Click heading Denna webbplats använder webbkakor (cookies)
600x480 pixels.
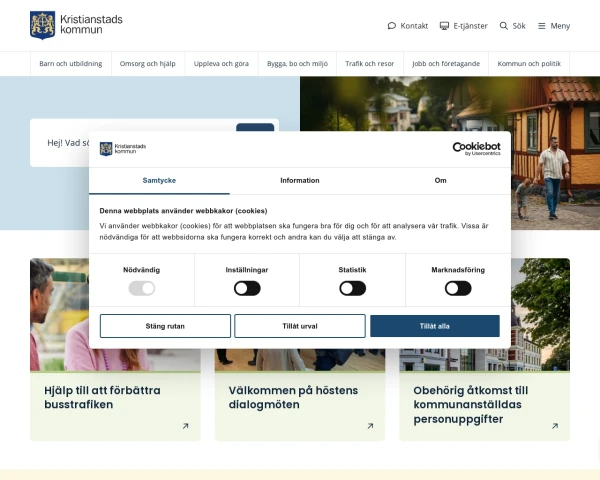coord(183,211)
